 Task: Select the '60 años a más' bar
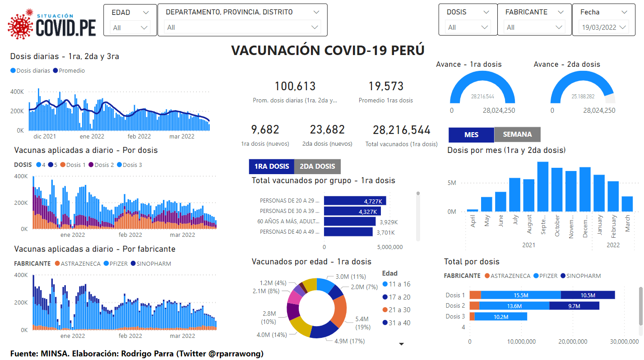(x=350, y=222)
